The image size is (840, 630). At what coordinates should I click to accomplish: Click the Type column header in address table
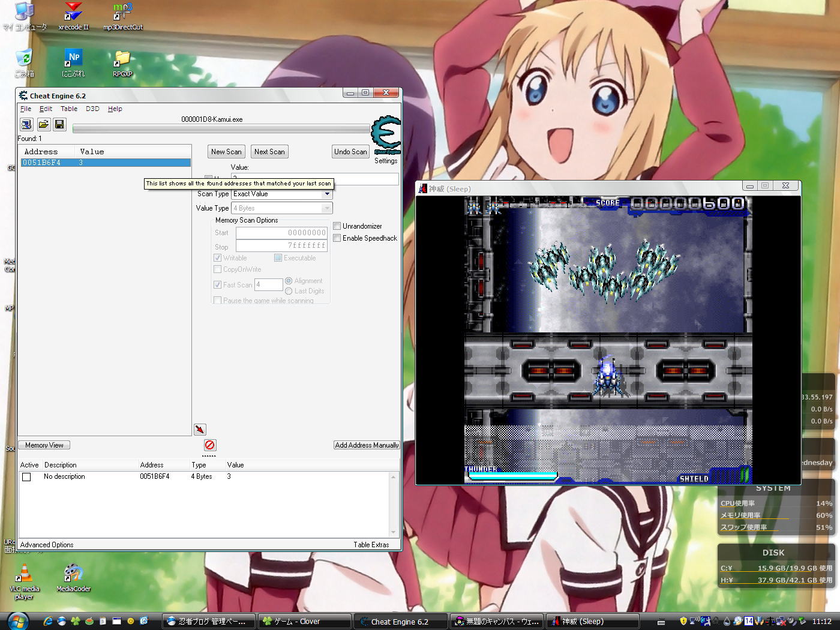[x=199, y=465]
